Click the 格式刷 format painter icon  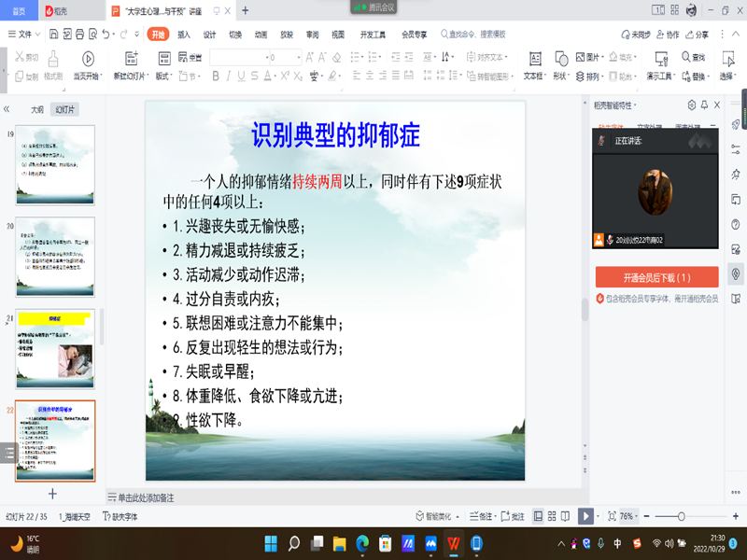pos(52,58)
